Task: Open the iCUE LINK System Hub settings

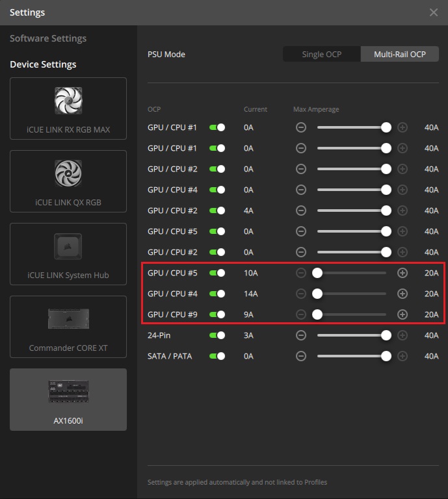Action: [68, 254]
